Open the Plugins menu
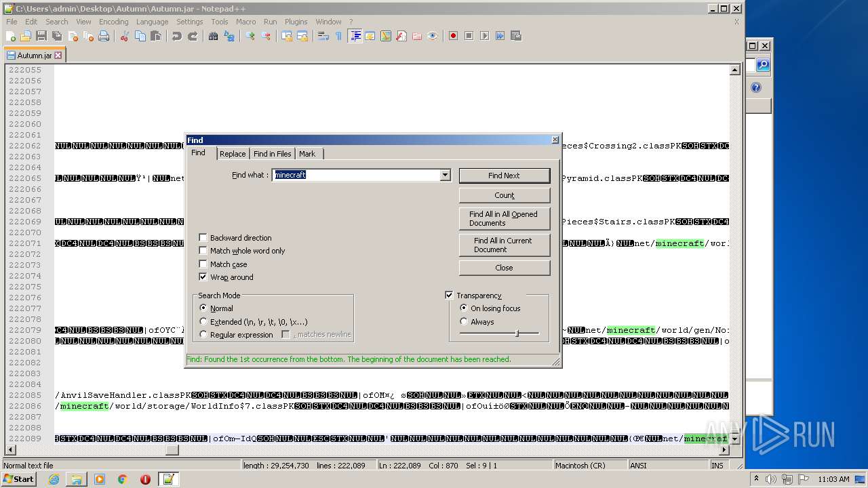The height and width of the screenshot is (488, 868). pyautogui.click(x=296, y=22)
